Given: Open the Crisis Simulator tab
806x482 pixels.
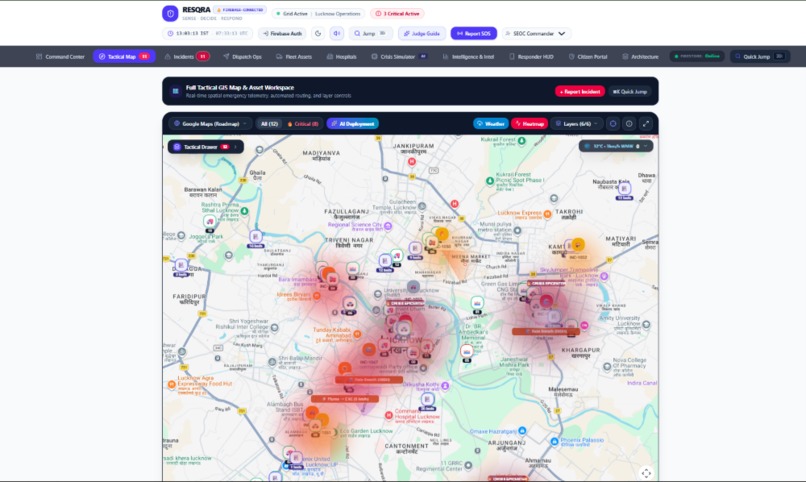Looking at the screenshot, I should pyautogui.click(x=399, y=57).
